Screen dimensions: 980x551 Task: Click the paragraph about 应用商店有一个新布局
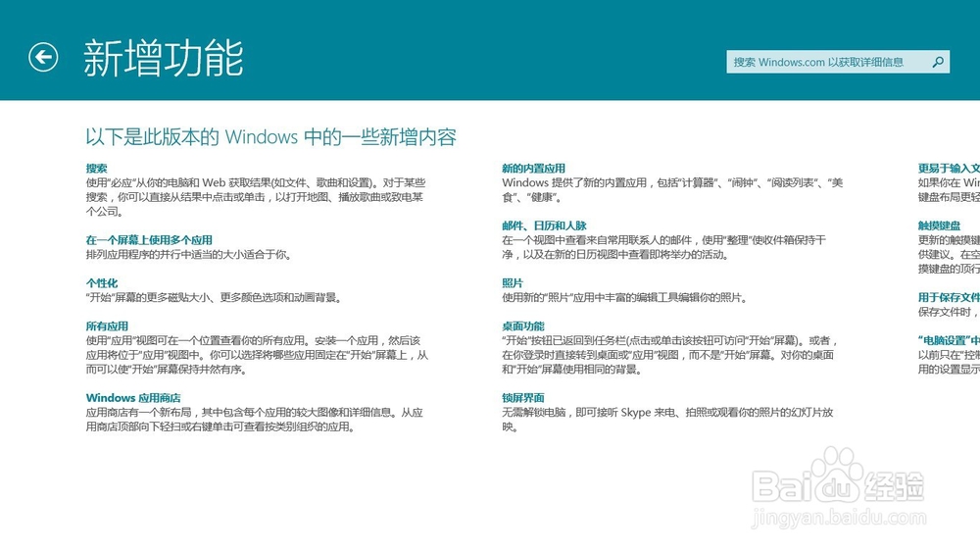(x=255, y=420)
